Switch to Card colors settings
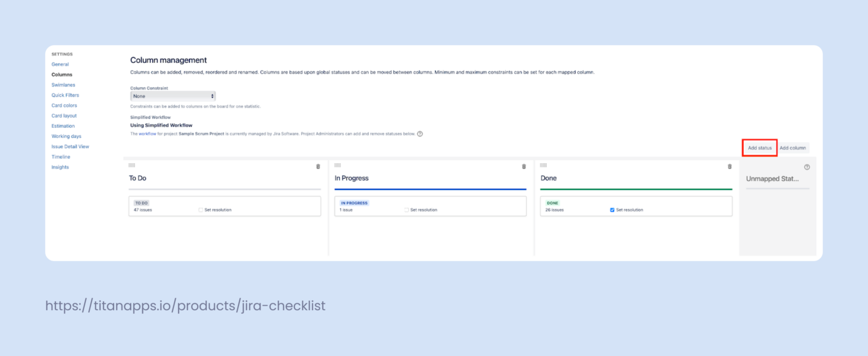868x356 pixels. [64, 105]
